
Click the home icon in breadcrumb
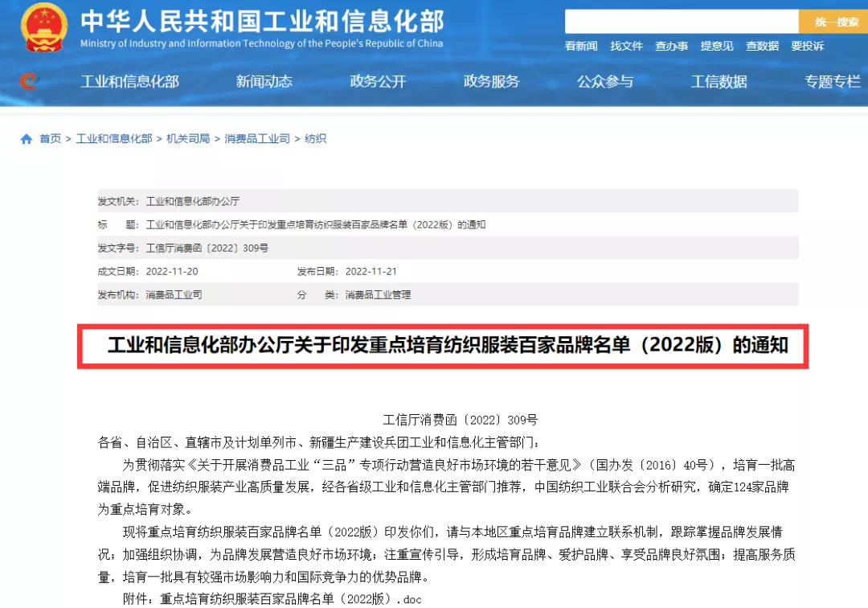click(x=26, y=139)
